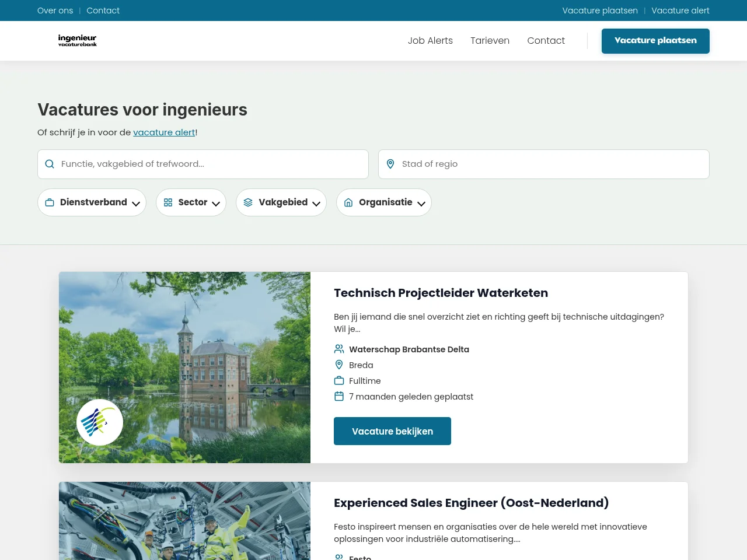Click the calendar icon next to 7 maanden geleden
Viewport: 747px width, 560px height.
click(339, 396)
